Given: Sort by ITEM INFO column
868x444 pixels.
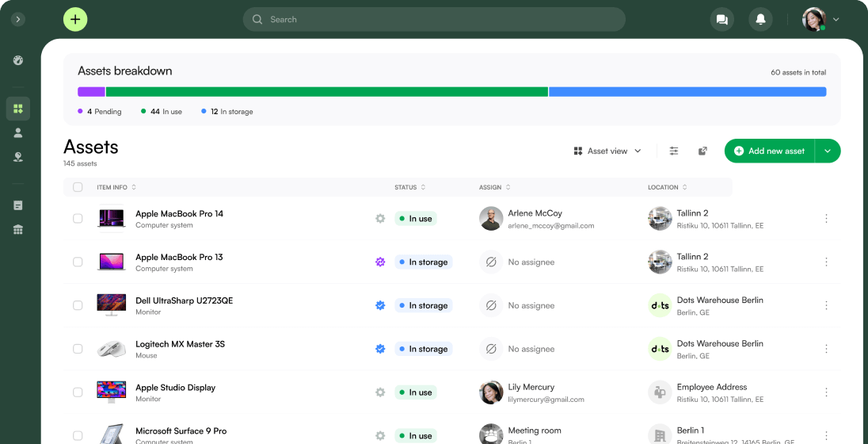Looking at the screenshot, I should (x=116, y=187).
